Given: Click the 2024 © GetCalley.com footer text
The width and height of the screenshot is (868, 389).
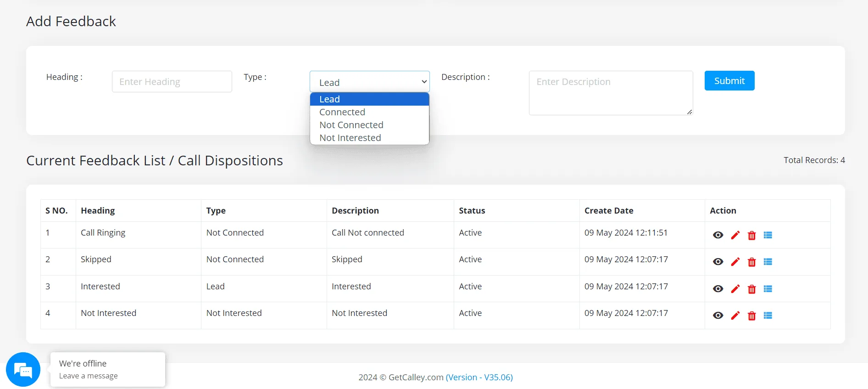Looking at the screenshot, I should pyautogui.click(x=401, y=378).
